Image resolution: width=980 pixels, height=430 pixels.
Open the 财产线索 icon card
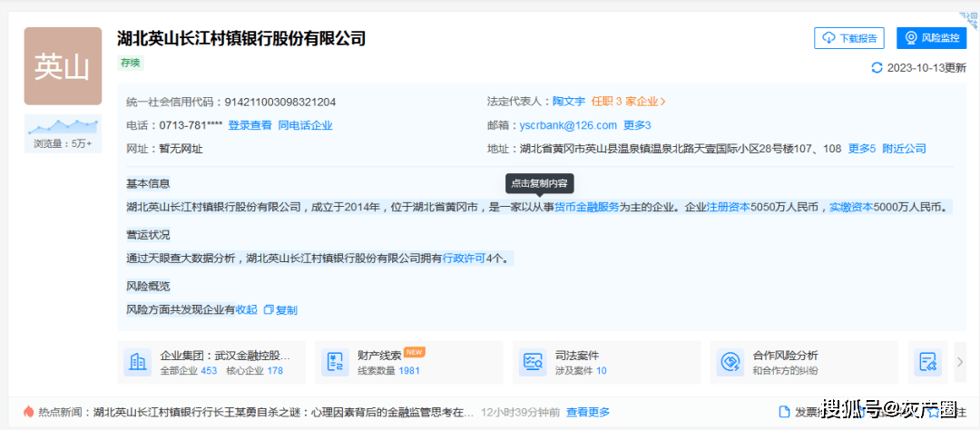(335, 362)
